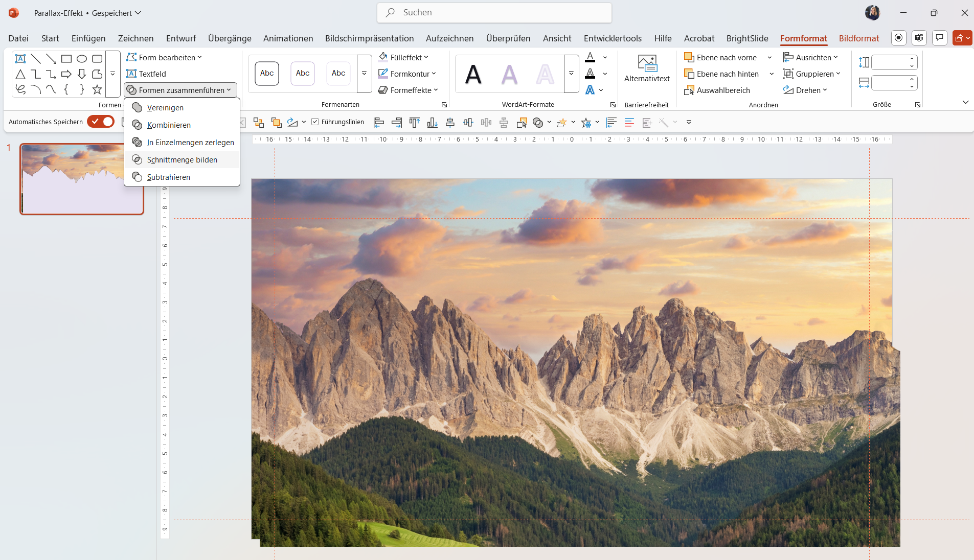This screenshot has height=560, width=974.
Task: Click the Suchen search field
Action: click(494, 13)
